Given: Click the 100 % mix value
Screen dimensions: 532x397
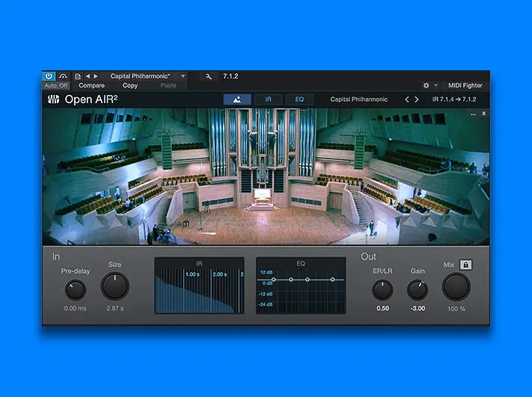Looking at the screenshot, I should [x=456, y=309].
